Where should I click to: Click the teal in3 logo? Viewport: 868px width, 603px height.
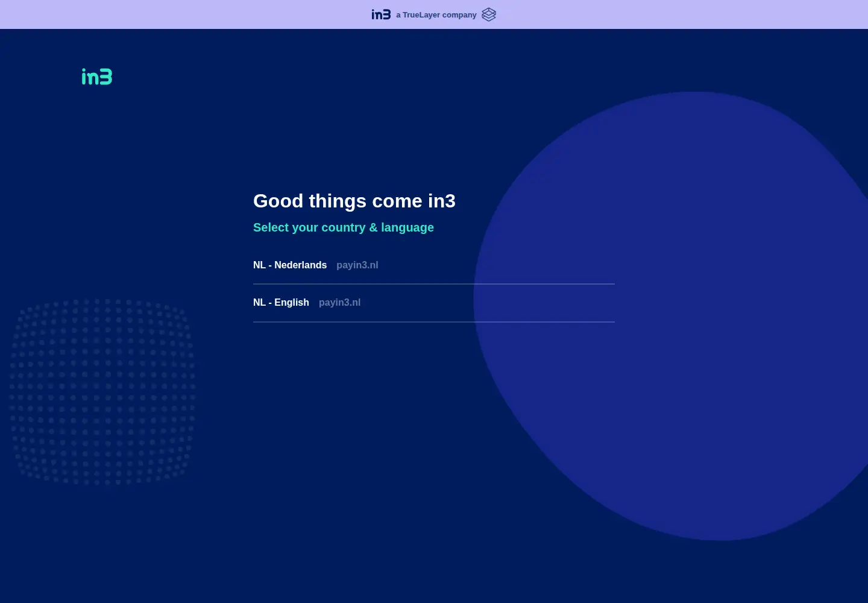97,77
